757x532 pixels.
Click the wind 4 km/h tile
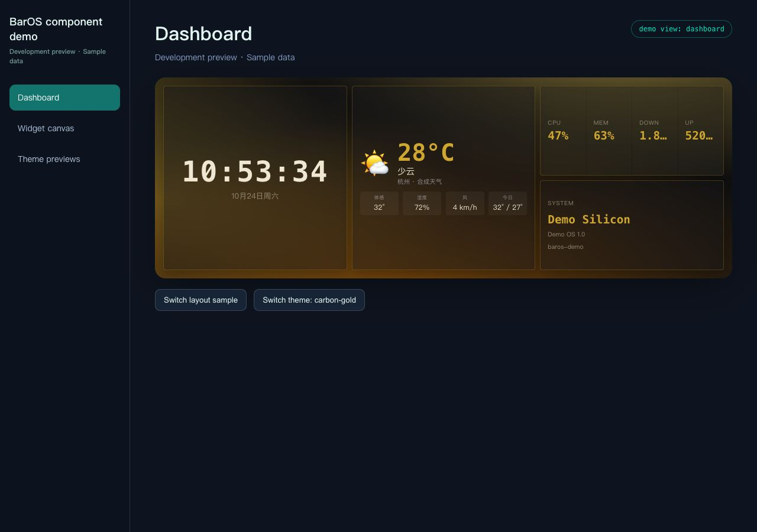click(x=465, y=203)
